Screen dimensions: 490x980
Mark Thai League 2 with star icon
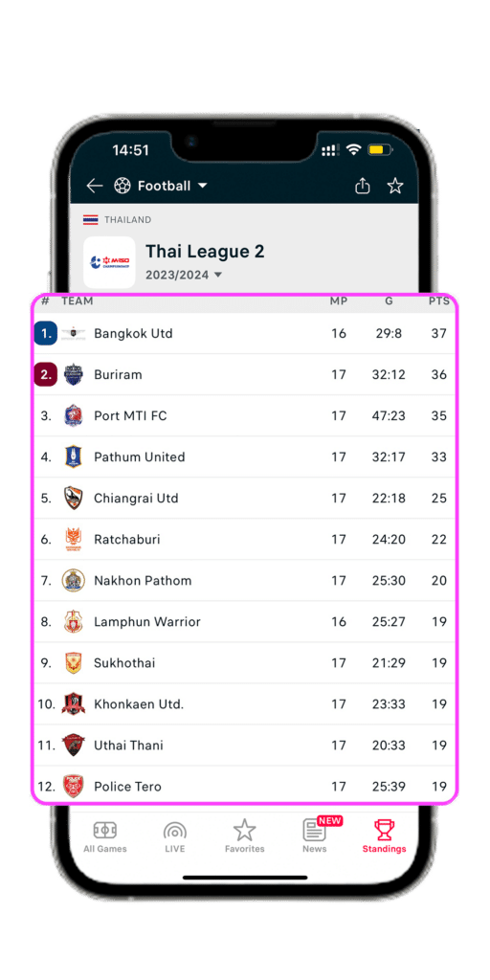pos(395,186)
